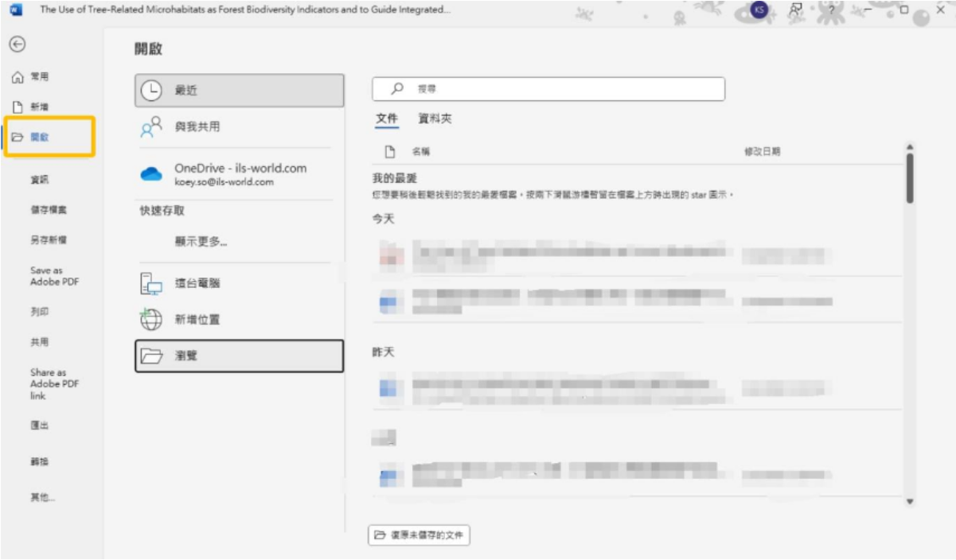Click Save as Adobe PDF option
956x560 pixels.
(x=54, y=276)
